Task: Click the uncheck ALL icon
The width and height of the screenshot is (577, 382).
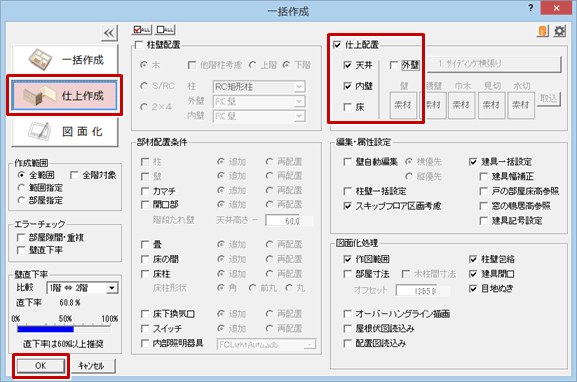Action: click(165, 30)
